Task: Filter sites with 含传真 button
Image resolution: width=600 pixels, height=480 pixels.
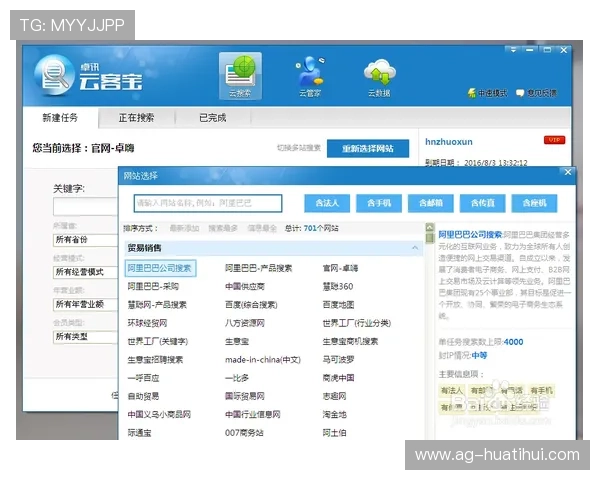Action: [x=483, y=203]
